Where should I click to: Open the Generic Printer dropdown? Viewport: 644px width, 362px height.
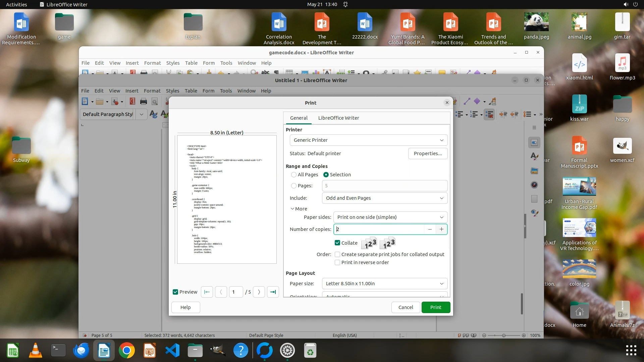pos(368,140)
